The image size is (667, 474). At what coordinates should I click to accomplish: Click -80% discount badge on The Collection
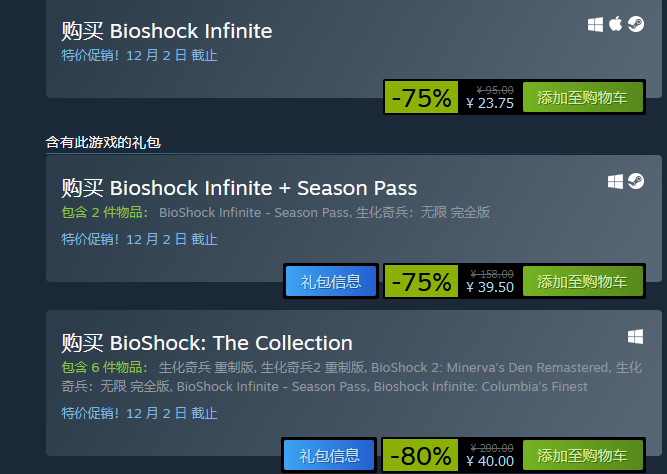pos(421,455)
